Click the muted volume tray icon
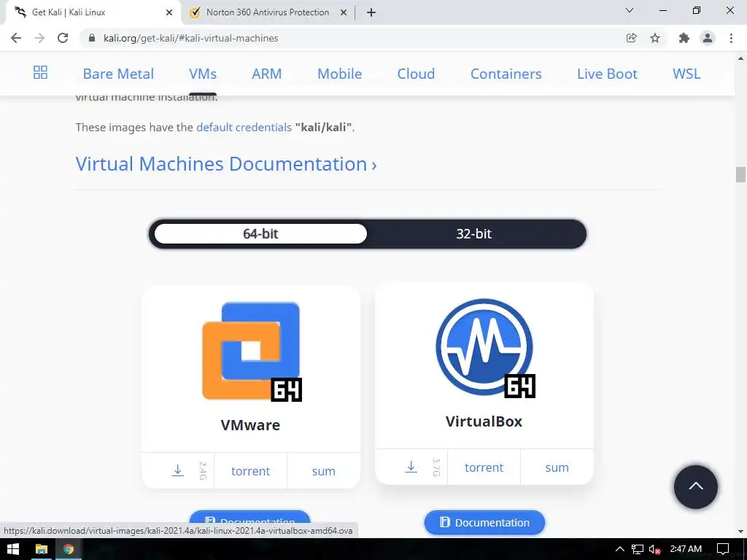Screen dimensions: 747x560 655,549
